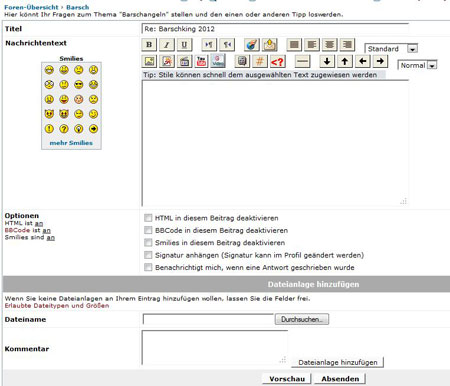Insert the question mark smiley
Image resolution: width=450 pixels, height=386 pixels.
click(64, 129)
